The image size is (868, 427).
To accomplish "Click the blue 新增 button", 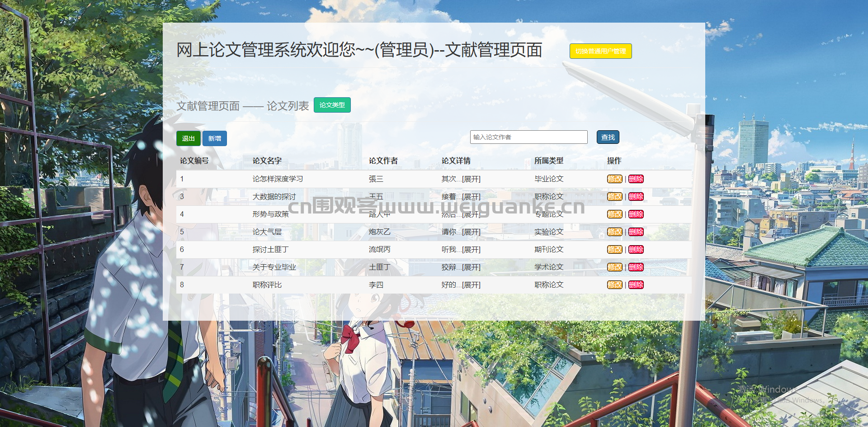I will click(215, 138).
